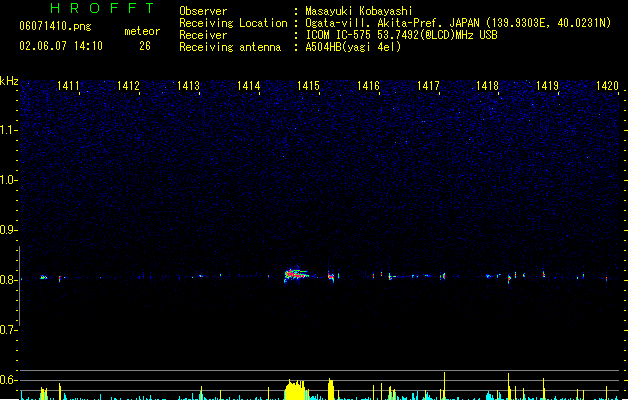
Task: Click observer name Masayuki Kobayashi
Action: tap(359, 11)
